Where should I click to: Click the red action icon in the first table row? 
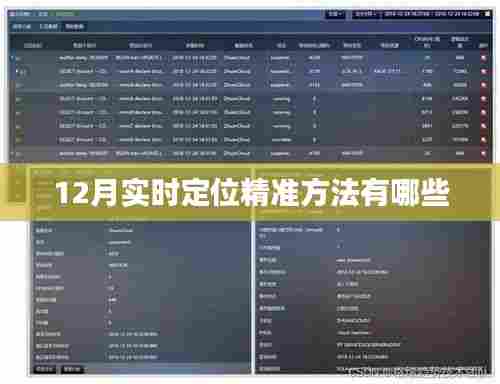click(483, 58)
